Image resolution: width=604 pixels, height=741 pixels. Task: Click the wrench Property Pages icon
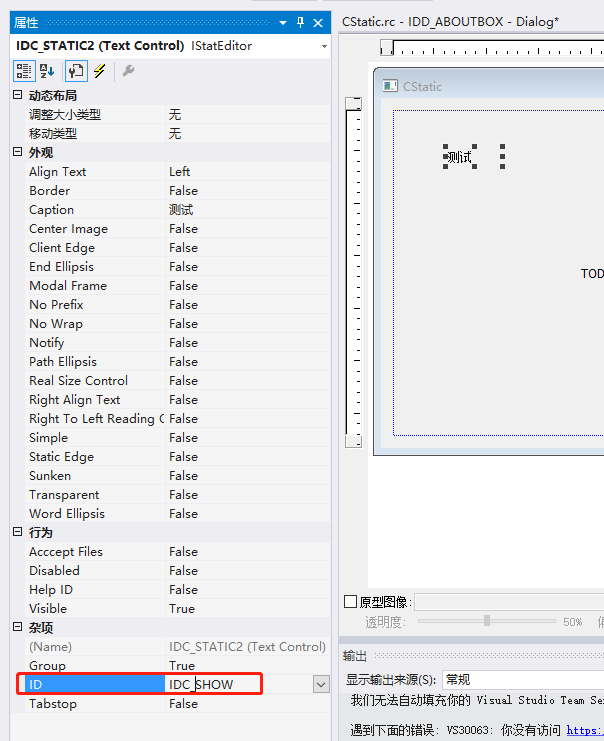click(x=129, y=71)
